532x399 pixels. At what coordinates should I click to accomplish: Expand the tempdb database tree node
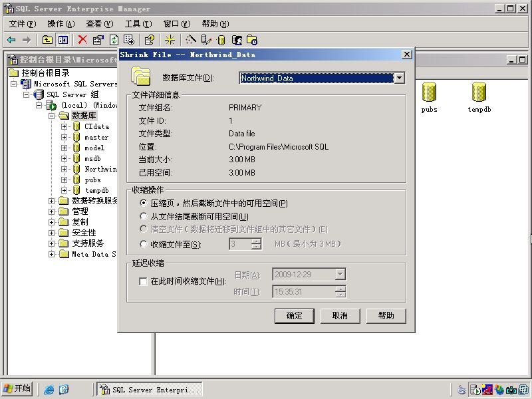coord(64,190)
